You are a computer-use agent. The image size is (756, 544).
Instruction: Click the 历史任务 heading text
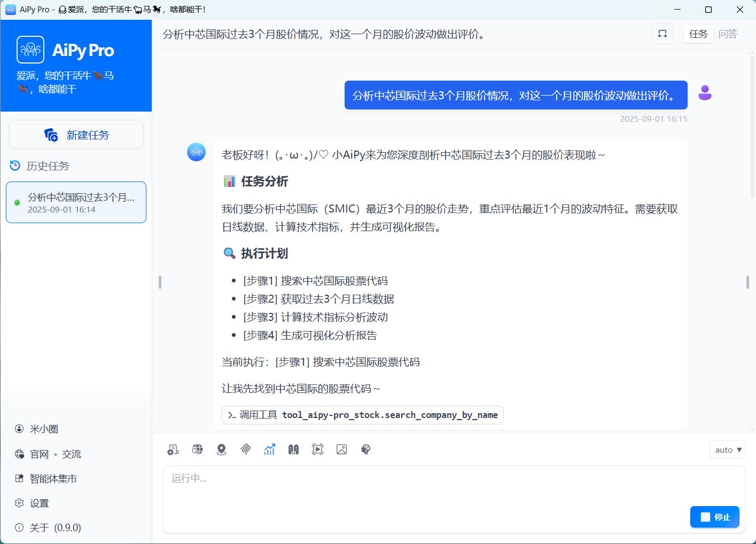tap(48, 166)
